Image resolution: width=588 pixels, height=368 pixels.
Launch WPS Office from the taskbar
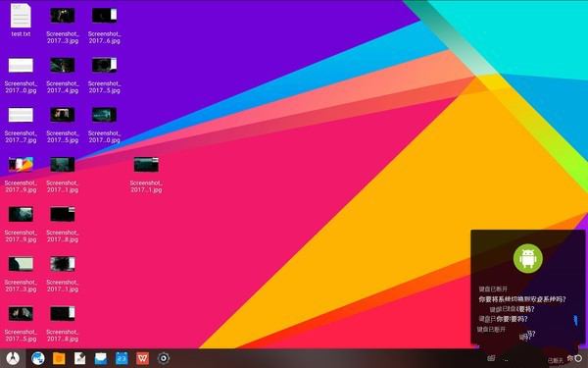coord(142,358)
